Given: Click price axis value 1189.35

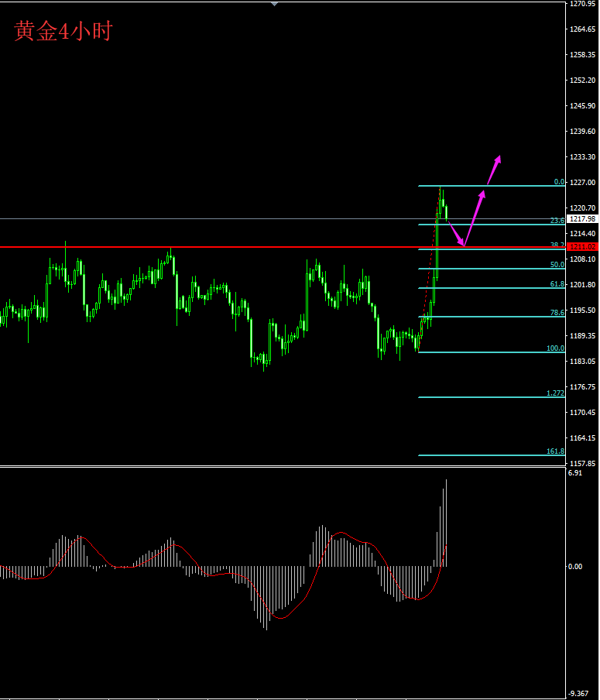Looking at the screenshot, I should pyautogui.click(x=583, y=336).
